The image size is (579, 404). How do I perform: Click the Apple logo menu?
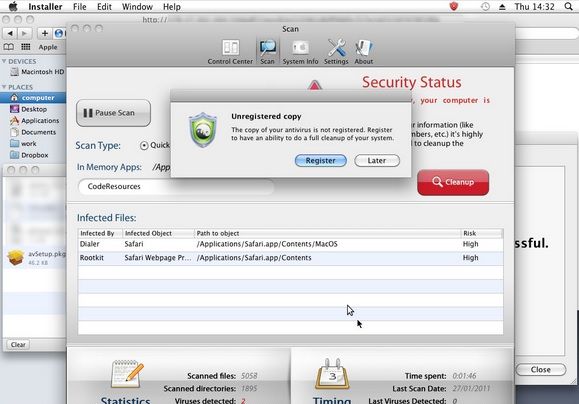tap(13, 6)
